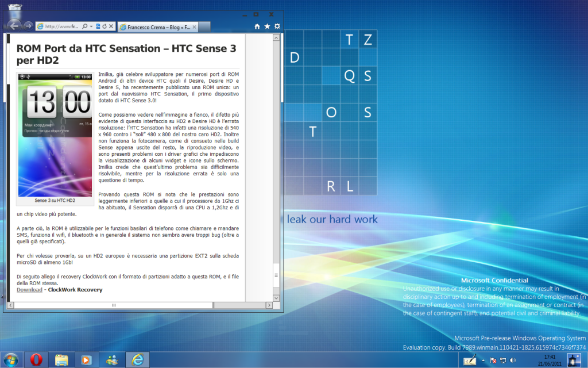Image resolution: width=588 pixels, height=368 pixels.
Task: Open the Tablet PC Input Panel icon
Action: coord(470,360)
